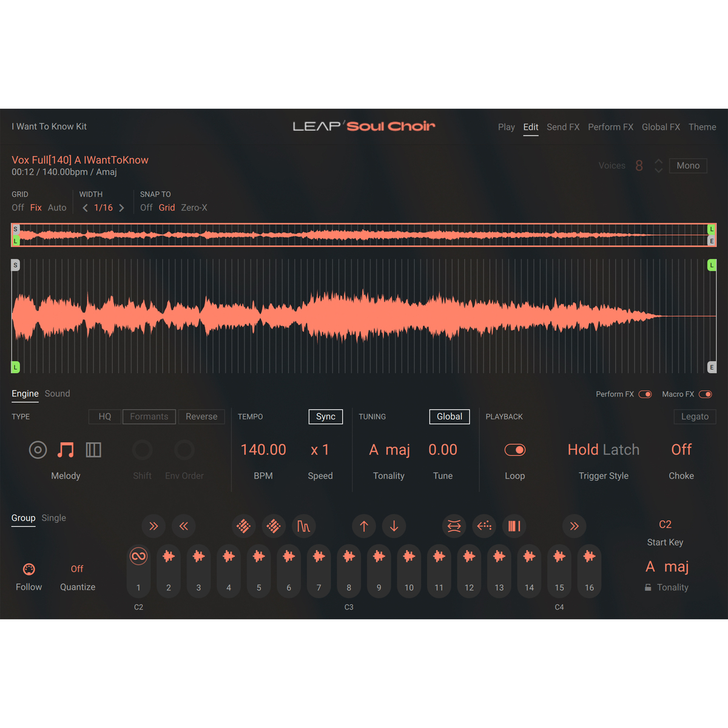Select pad 1 with loop symbol
The width and height of the screenshot is (728, 728).
pos(138,556)
